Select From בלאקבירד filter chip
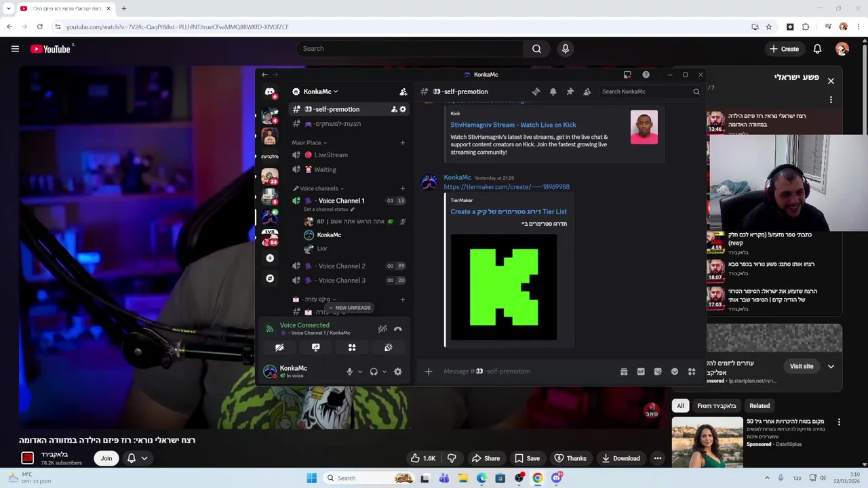Image resolution: width=868 pixels, height=488 pixels. (717, 406)
